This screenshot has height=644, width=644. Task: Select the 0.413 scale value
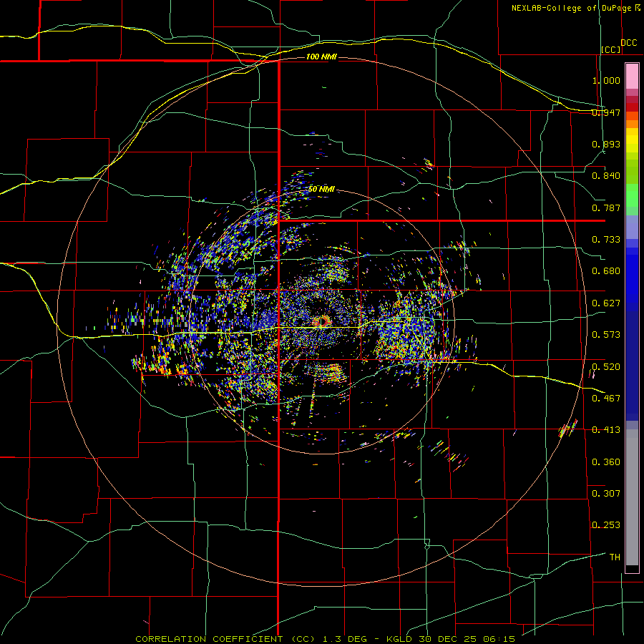point(606,430)
